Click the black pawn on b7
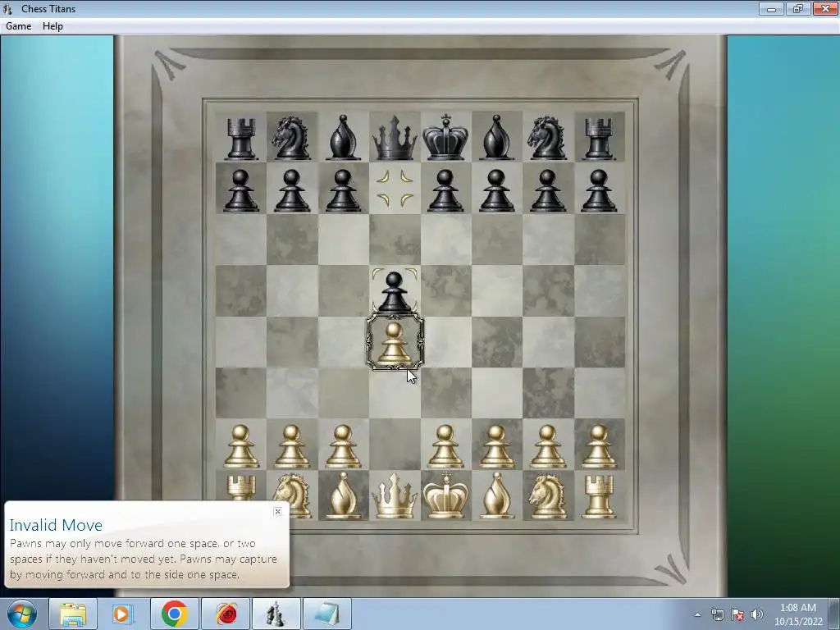 tap(291, 190)
